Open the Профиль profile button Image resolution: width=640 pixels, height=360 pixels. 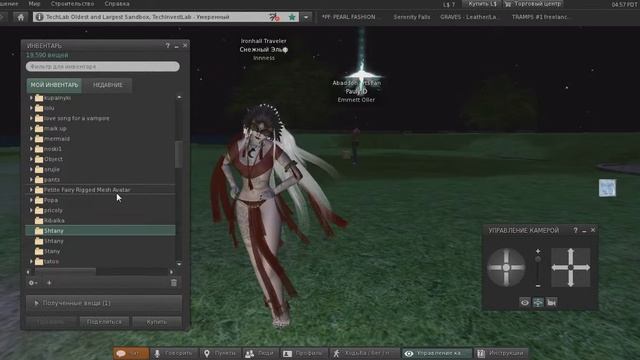click(x=304, y=353)
